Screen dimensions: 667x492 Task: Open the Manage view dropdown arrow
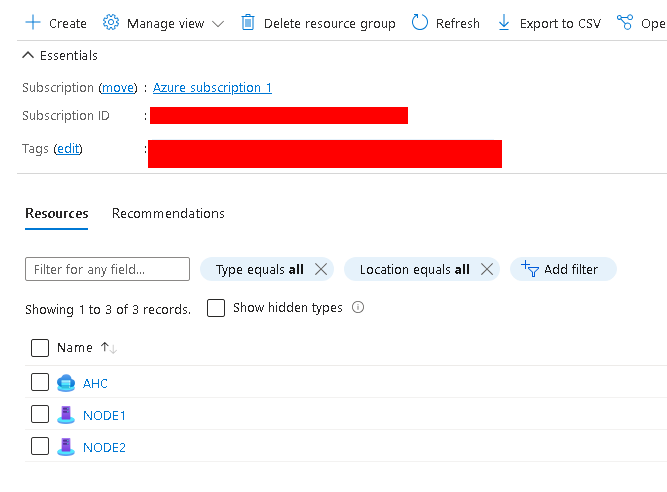tap(218, 24)
